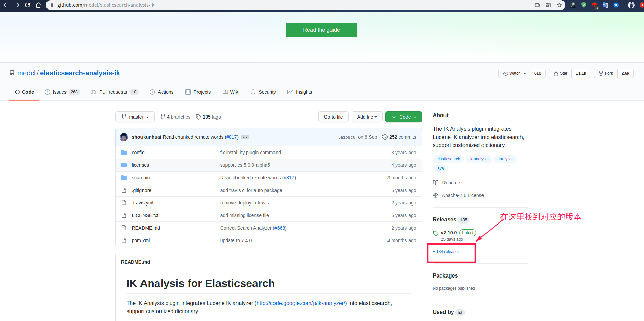Click shoukunhuai's commit author avatar
Image resolution: width=644 pixels, height=321 pixels.
[x=124, y=137]
